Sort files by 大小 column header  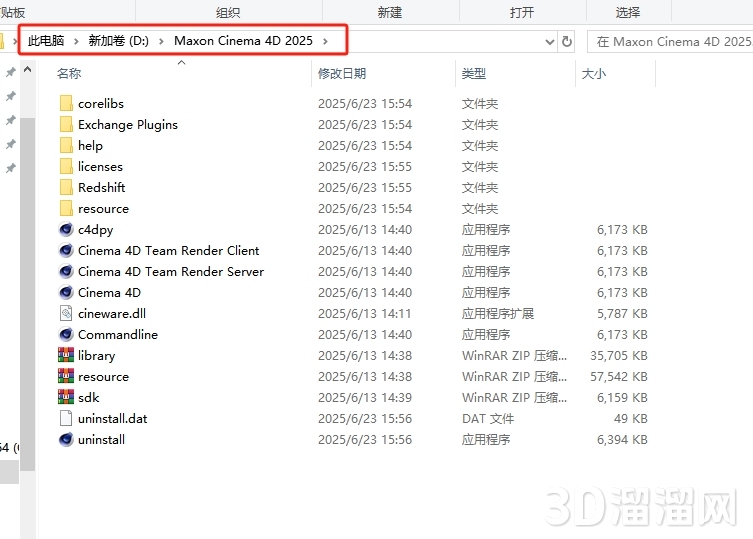click(592, 73)
